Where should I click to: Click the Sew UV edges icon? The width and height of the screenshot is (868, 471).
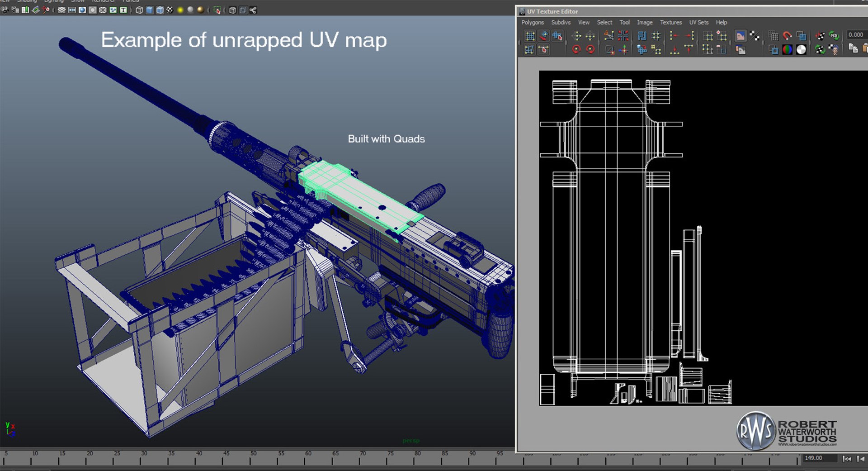tap(623, 36)
